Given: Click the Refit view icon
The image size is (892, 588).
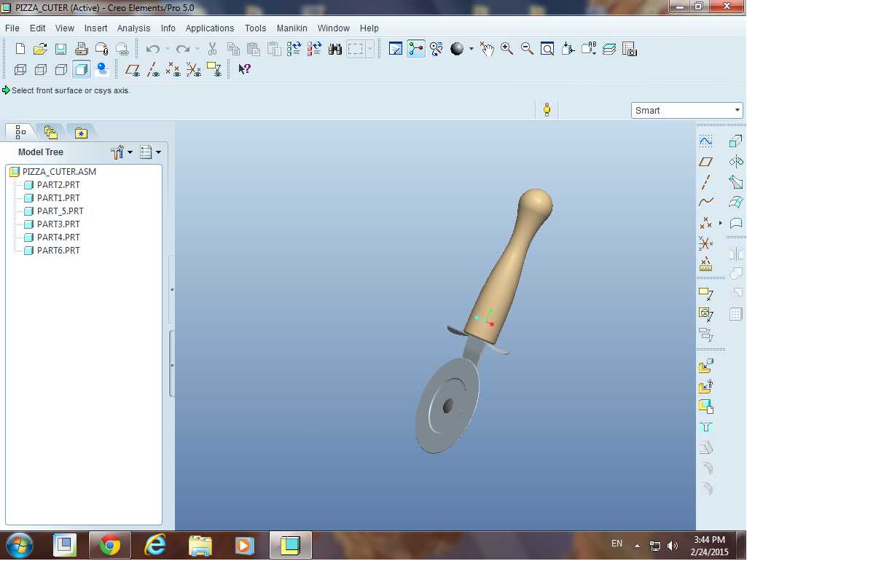Looking at the screenshot, I should pyautogui.click(x=547, y=49).
